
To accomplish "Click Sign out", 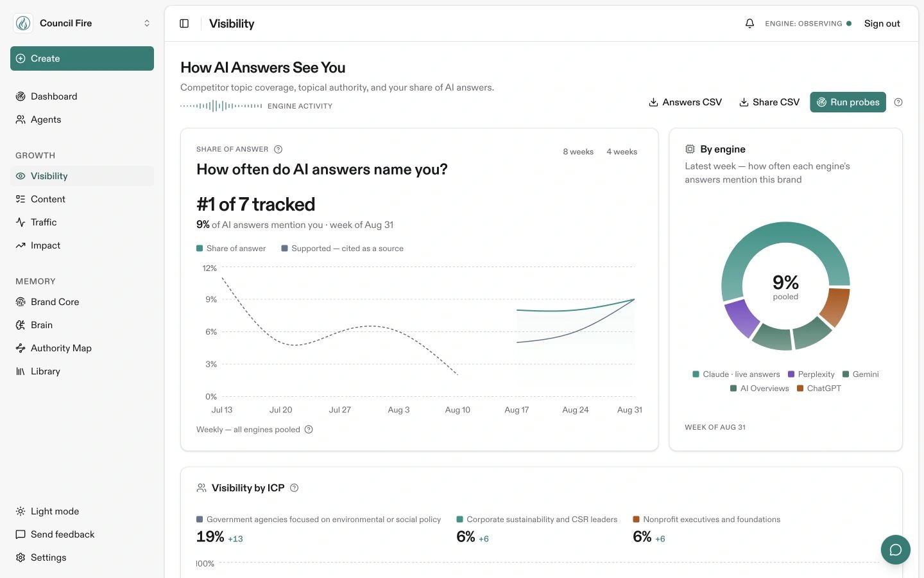I will click(882, 24).
